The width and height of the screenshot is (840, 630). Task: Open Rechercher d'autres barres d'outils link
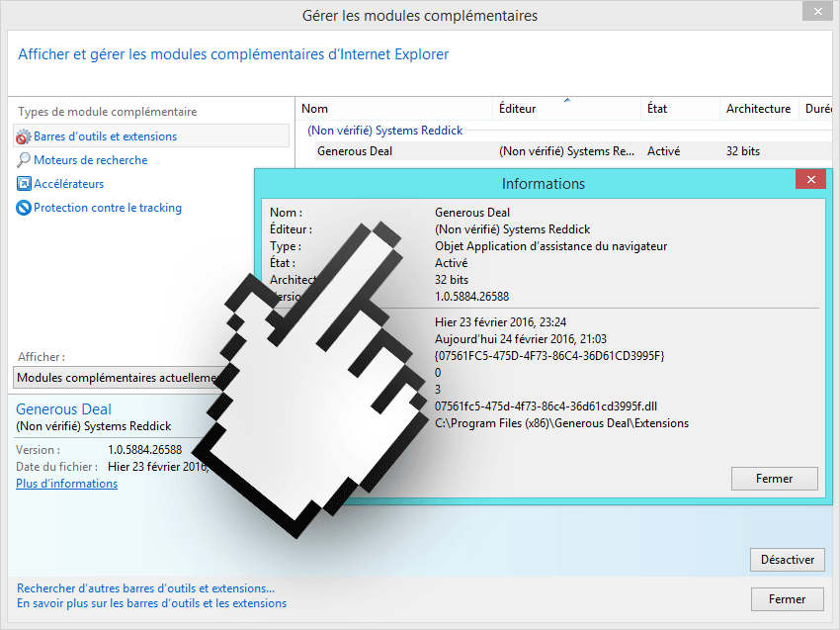[145, 588]
